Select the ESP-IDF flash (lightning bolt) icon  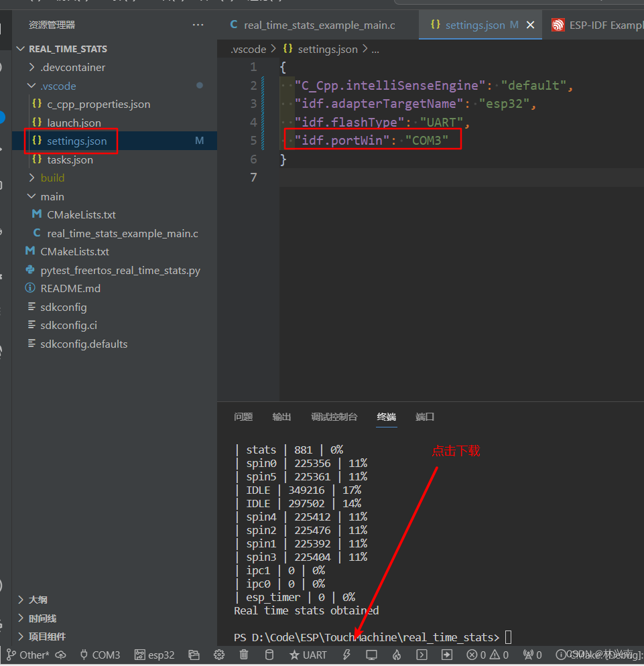coord(346,655)
